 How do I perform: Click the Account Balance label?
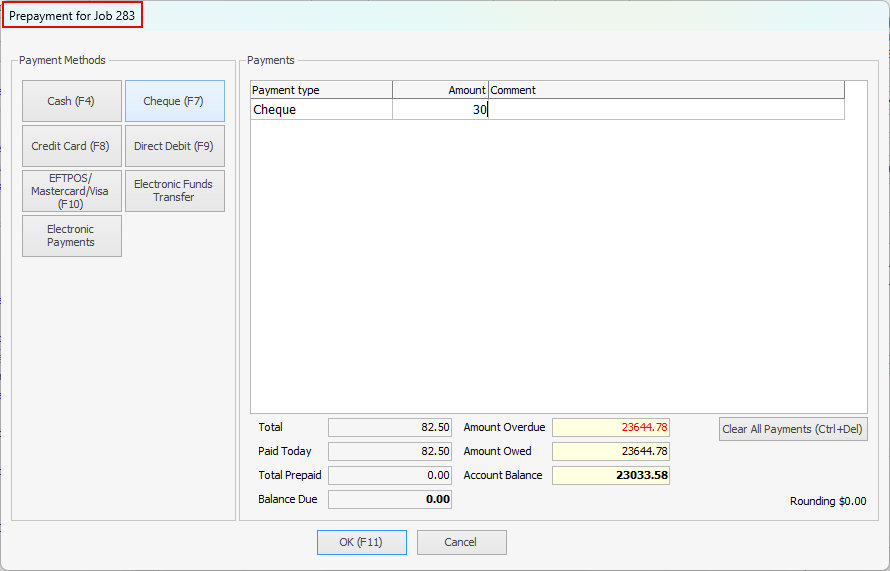[503, 475]
